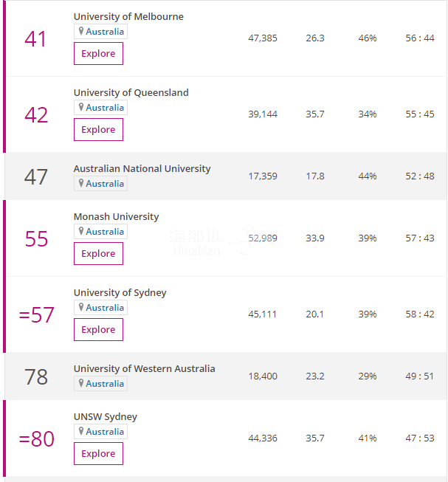
Task: Click Explore button under Monash University
Action: tap(98, 254)
